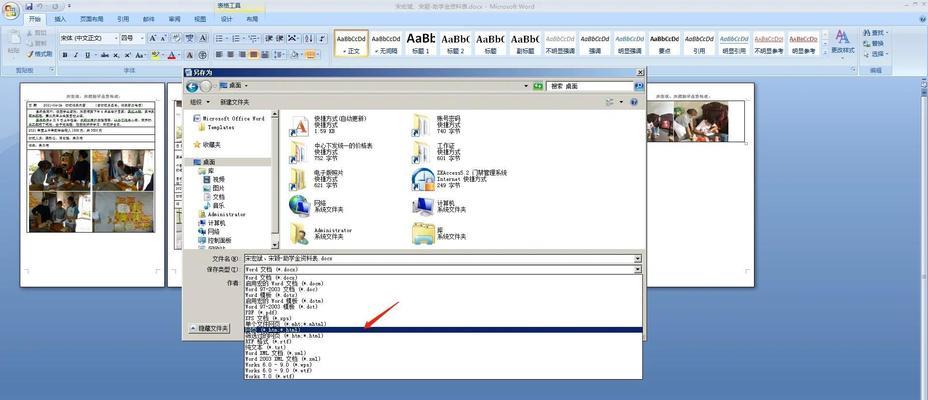Open the 组织 menu dropdown

point(199,102)
